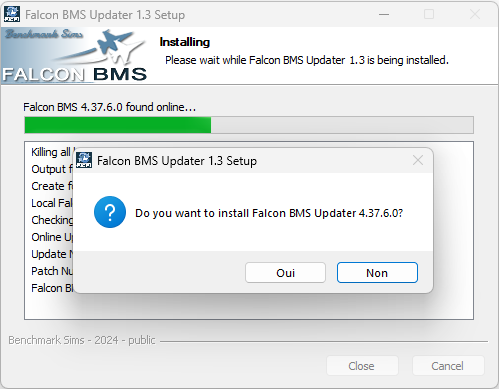Select the 'Online U' log line
The width and height of the screenshot is (499, 389).
pos(52,237)
